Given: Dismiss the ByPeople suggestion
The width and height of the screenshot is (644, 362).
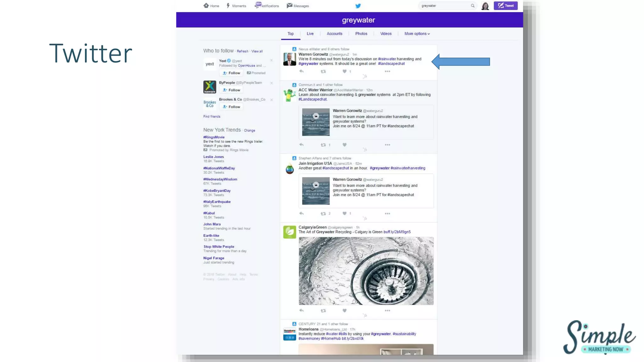Looking at the screenshot, I should (x=271, y=83).
